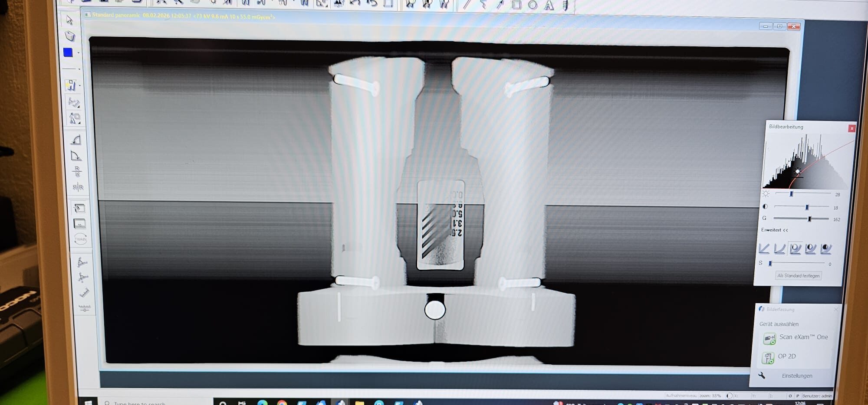
Task: Select the arrow pointer tool
Action: point(69,20)
